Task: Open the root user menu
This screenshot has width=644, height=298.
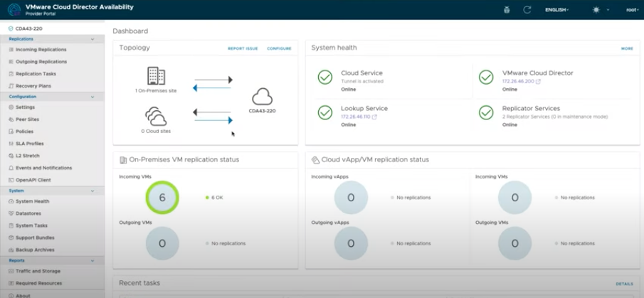Action: click(x=633, y=10)
